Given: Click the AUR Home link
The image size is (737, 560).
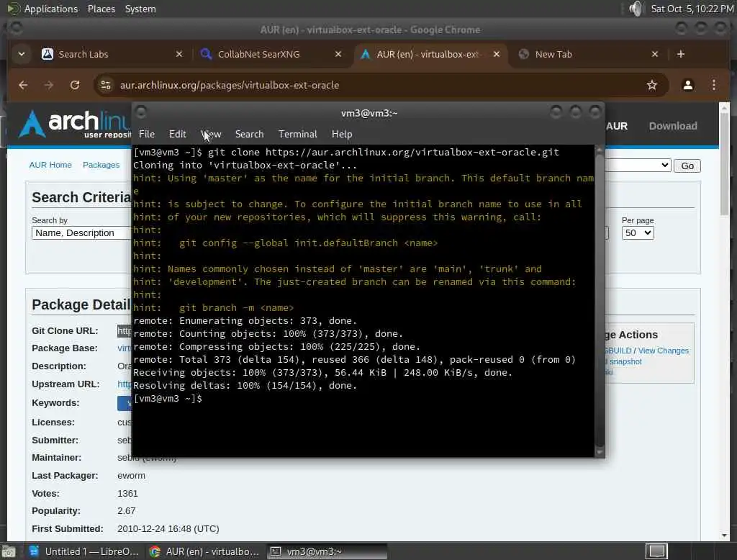Looking at the screenshot, I should tap(50, 165).
